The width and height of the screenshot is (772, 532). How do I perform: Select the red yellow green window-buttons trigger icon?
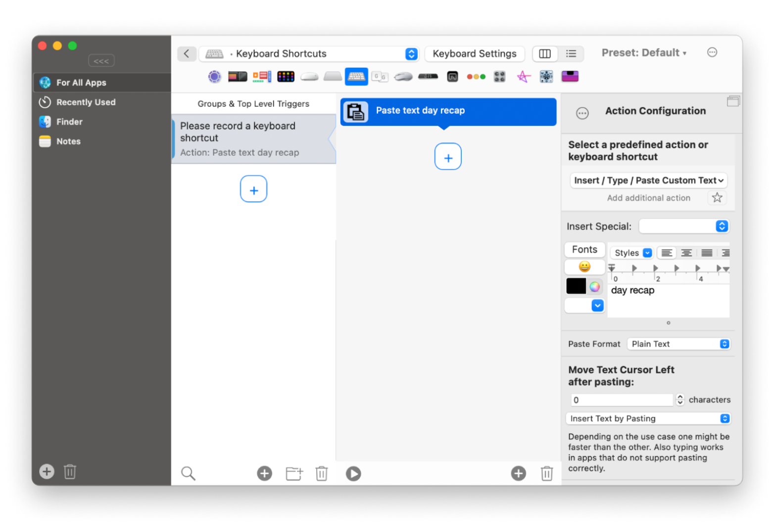click(x=476, y=77)
